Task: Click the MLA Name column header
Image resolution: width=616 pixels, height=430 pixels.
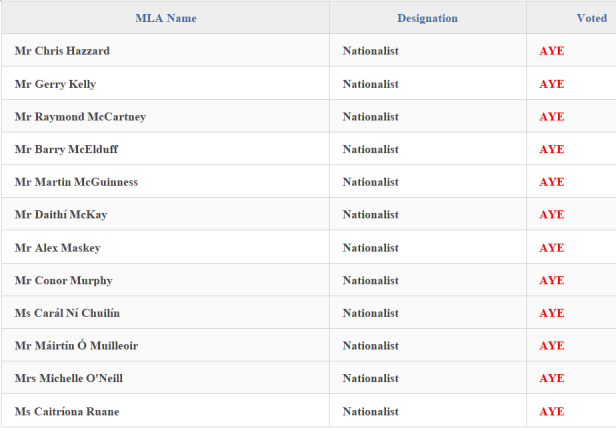Action: (x=166, y=18)
